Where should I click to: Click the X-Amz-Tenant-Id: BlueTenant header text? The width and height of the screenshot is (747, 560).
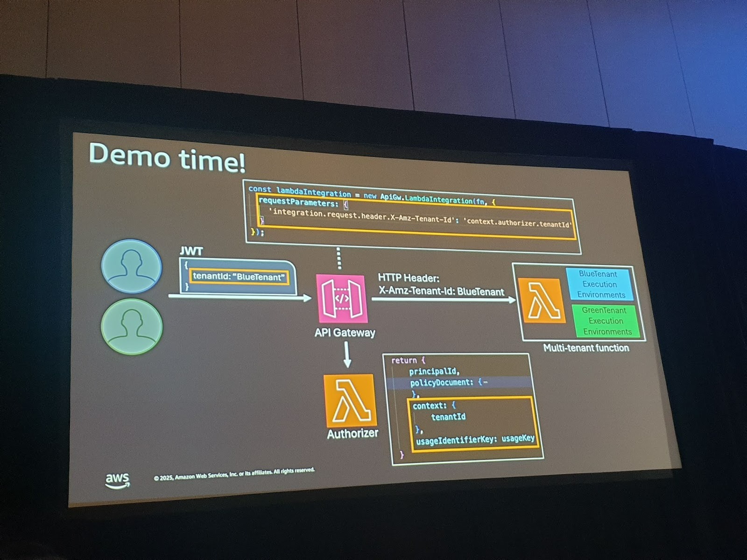pyautogui.click(x=441, y=292)
